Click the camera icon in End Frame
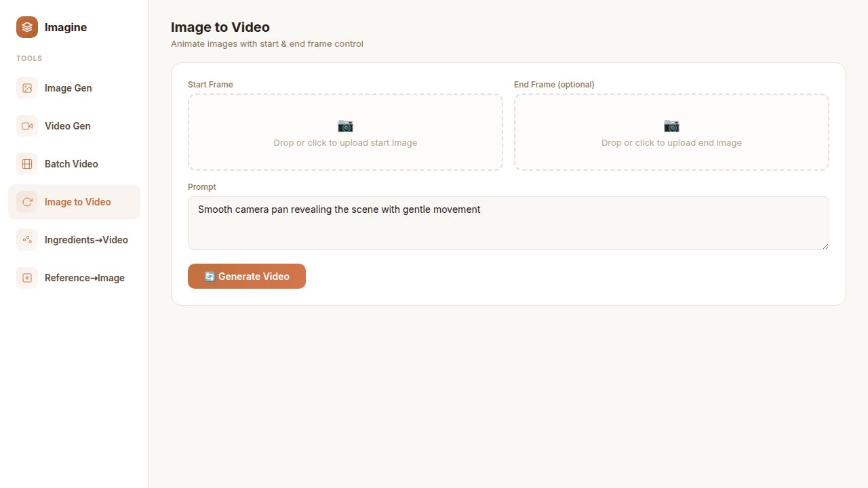 coord(671,126)
